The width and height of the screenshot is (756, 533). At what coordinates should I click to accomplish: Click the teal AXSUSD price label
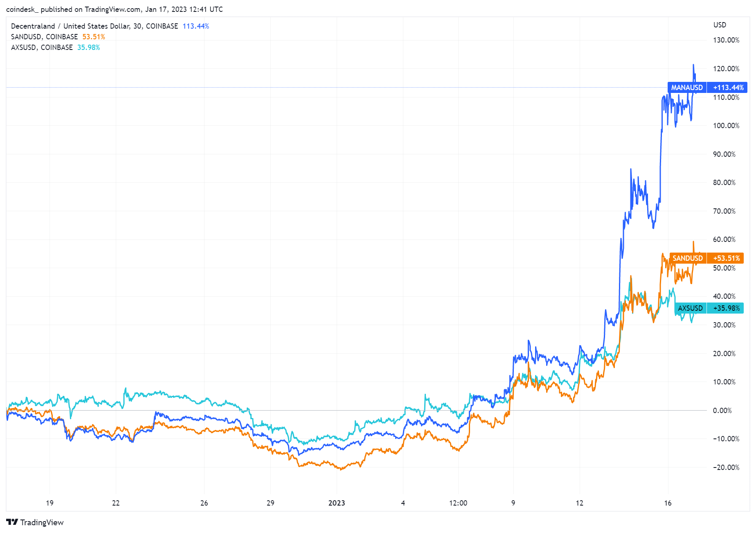click(x=690, y=308)
